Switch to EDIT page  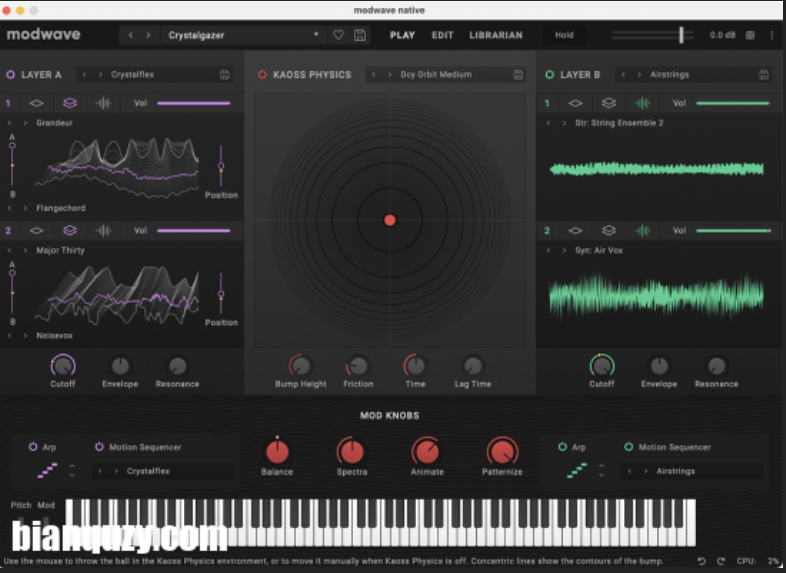coord(442,35)
